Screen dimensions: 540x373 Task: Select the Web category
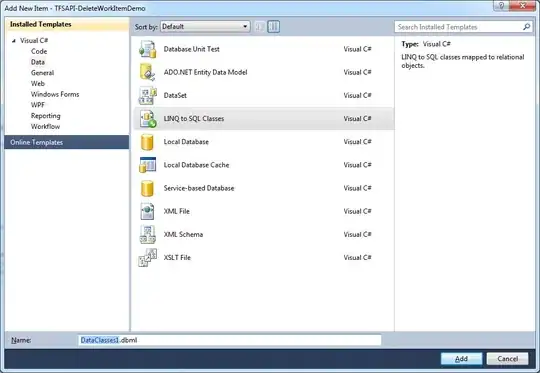click(38, 83)
